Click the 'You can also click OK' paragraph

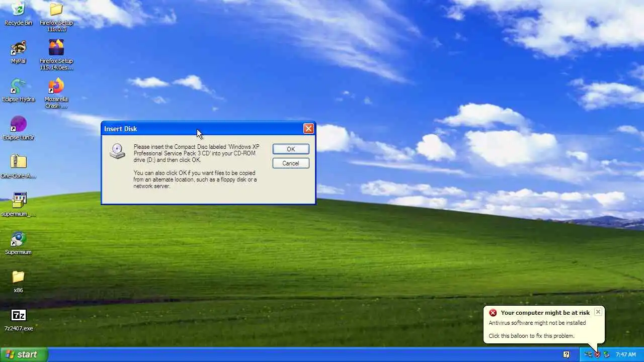[x=195, y=179]
